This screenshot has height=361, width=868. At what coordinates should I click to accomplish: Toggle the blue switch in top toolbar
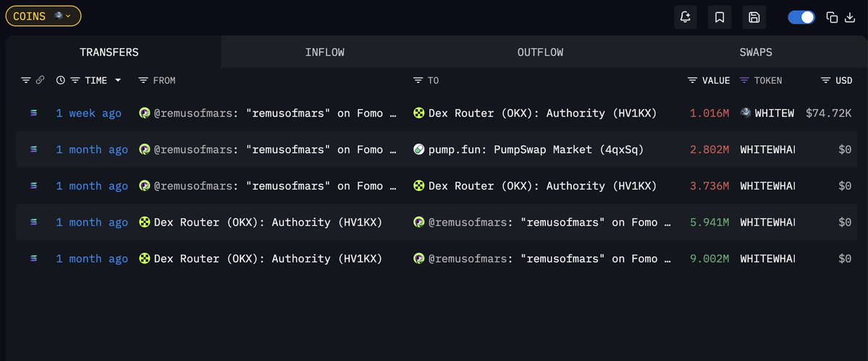[x=801, y=17]
